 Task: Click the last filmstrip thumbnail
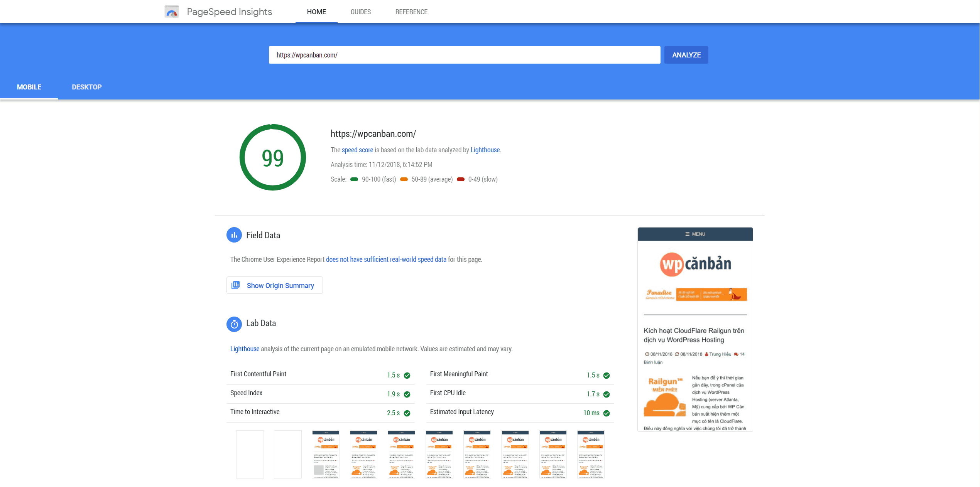591,454
